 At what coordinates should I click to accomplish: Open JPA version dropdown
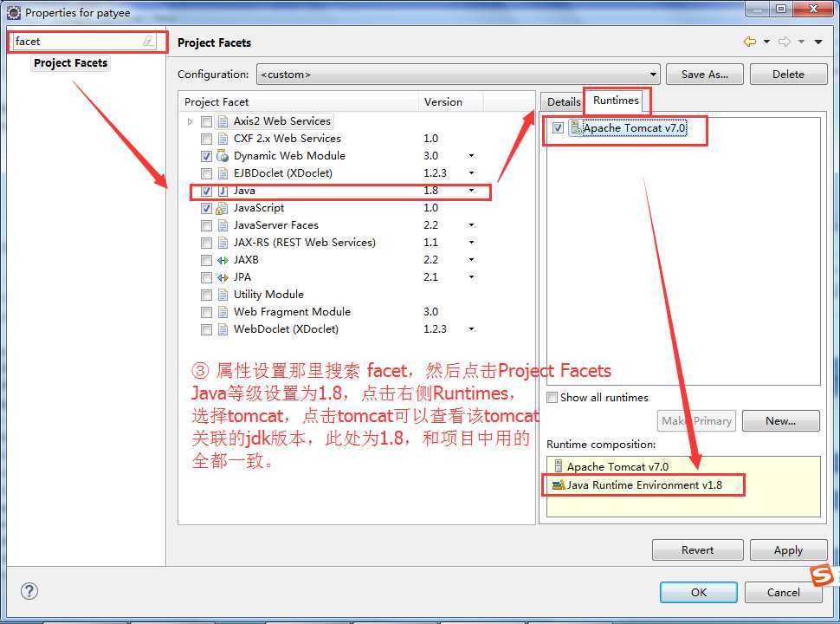[471, 277]
